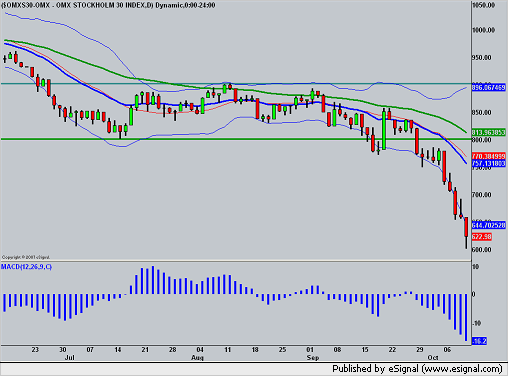Click the 600.00 price axis label
This screenshot has height=376, width=508.
tap(482, 250)
